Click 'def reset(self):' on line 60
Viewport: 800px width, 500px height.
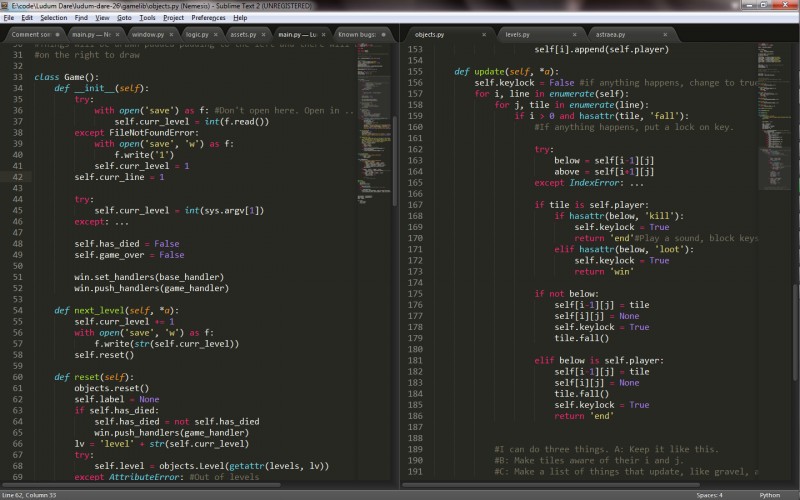pos(94,377)
